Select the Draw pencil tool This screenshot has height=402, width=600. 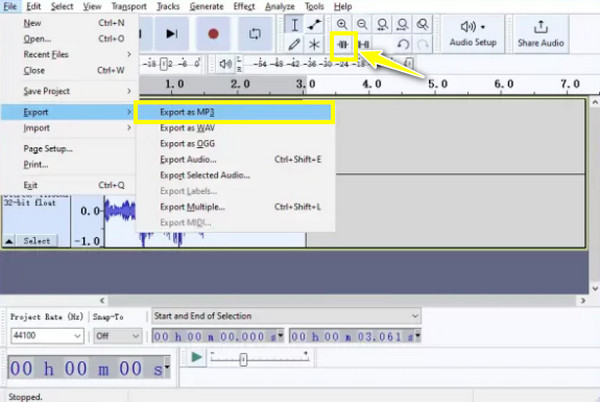(294, 45)
